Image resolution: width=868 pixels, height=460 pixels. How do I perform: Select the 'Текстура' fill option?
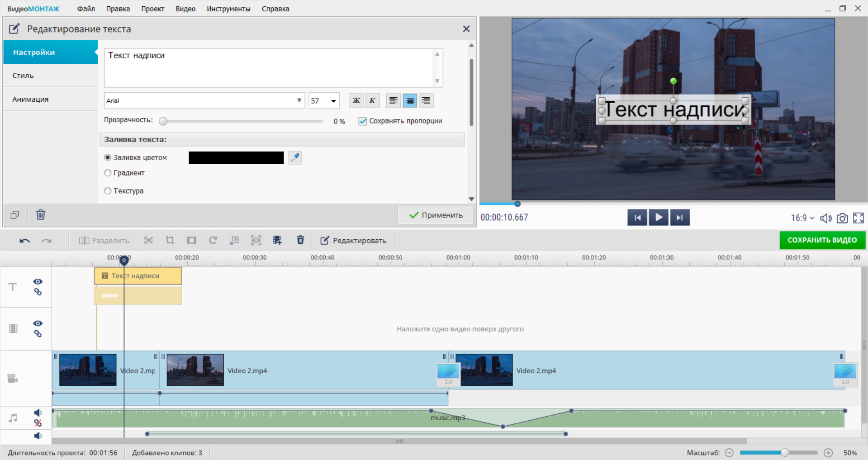point(108,191)
